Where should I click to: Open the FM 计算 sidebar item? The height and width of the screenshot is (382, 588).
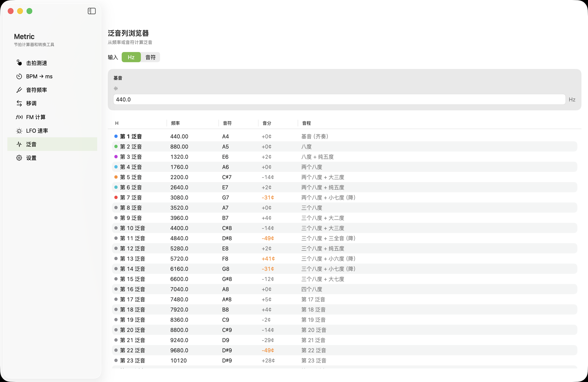[52, 117]
